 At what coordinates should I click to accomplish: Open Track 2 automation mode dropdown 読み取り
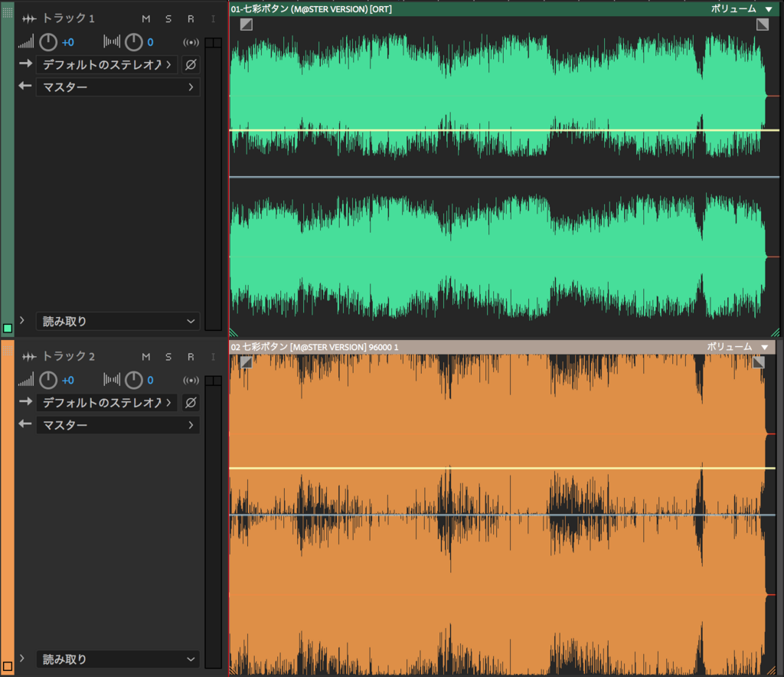118,659
